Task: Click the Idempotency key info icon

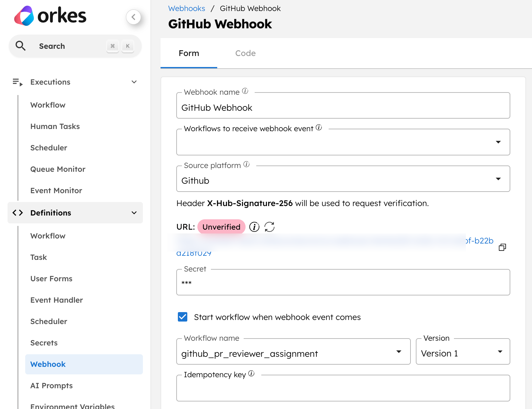Action: tap(251, 373)
